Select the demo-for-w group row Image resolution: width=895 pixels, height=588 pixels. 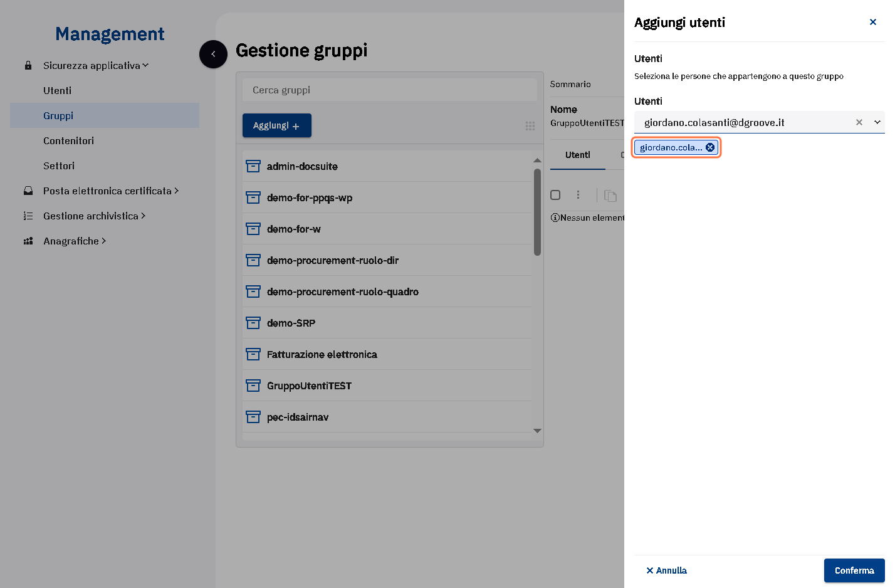(387, 229)
